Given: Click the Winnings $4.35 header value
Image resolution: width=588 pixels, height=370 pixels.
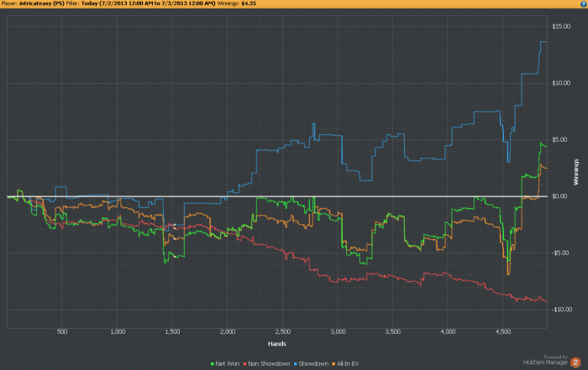Looking at the screenshot, I should [249, 3].
